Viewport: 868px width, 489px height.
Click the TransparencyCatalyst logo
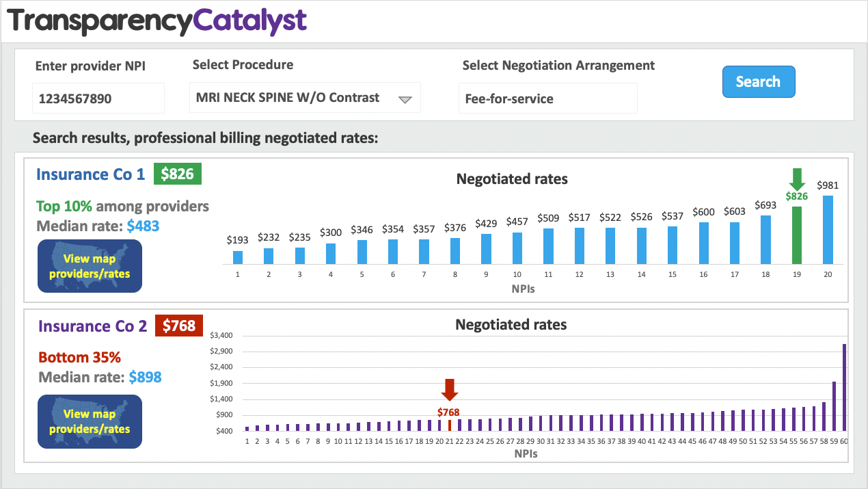[157, 21]
